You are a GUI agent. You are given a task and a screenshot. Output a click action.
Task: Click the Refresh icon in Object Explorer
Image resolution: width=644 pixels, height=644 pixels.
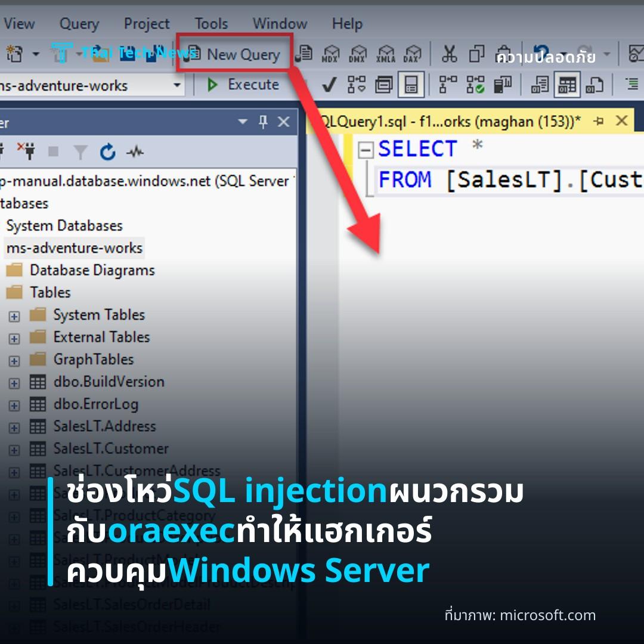pyautogui.click(x=107, y=152)
